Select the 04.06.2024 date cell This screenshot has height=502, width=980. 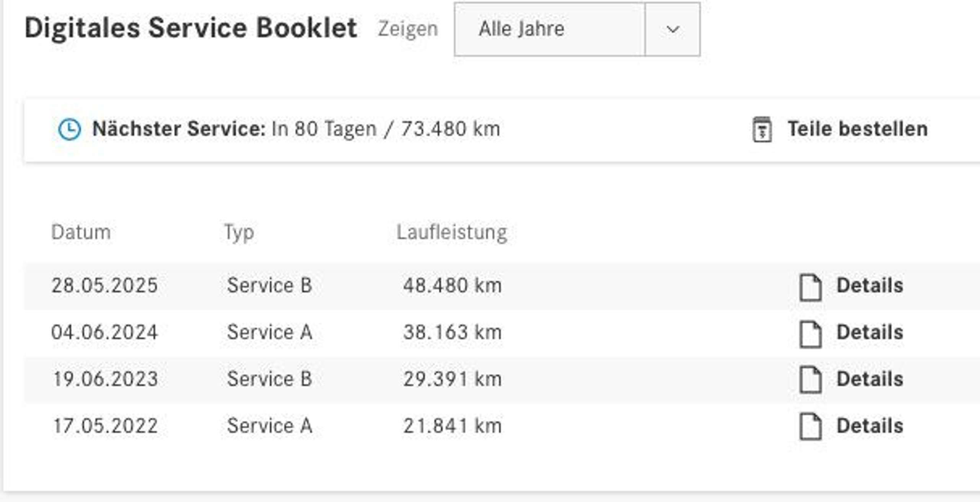point(105,332)
